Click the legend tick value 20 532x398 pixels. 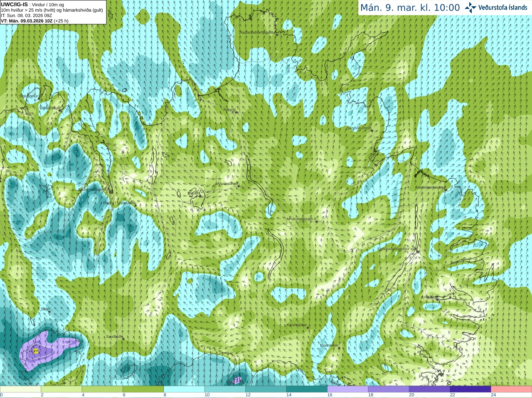point(412,395)
